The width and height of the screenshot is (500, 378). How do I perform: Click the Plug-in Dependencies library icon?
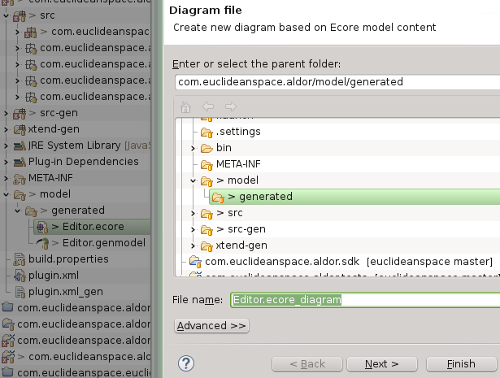pos(19,162)
